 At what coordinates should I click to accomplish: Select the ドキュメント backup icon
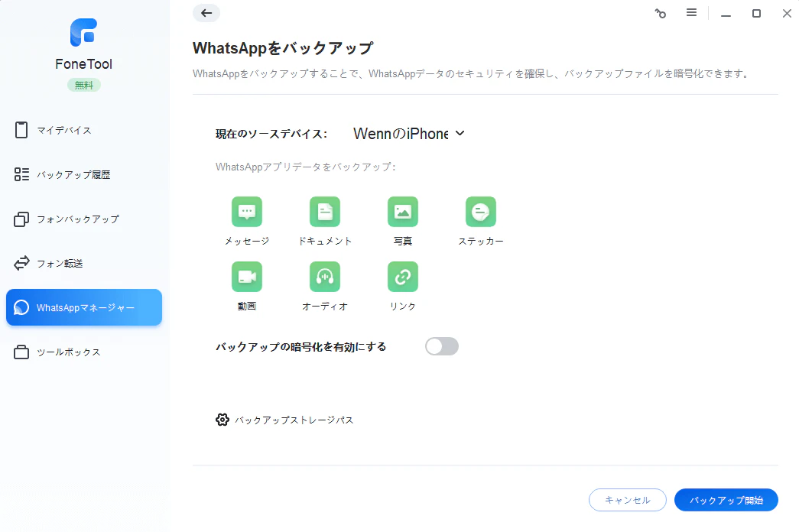325,212
